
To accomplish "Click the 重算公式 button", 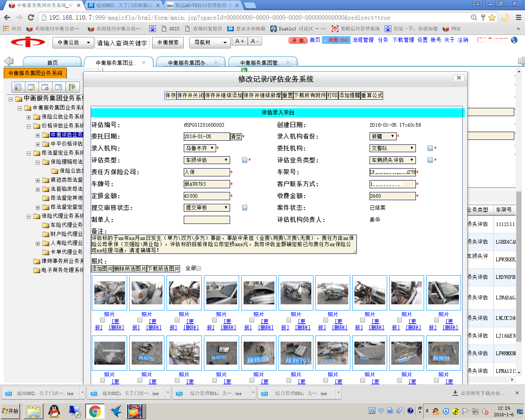I will tap(372, 95).
